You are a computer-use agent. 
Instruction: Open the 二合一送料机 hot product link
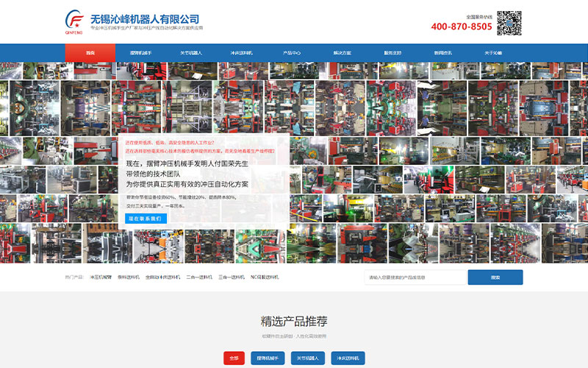199,277
